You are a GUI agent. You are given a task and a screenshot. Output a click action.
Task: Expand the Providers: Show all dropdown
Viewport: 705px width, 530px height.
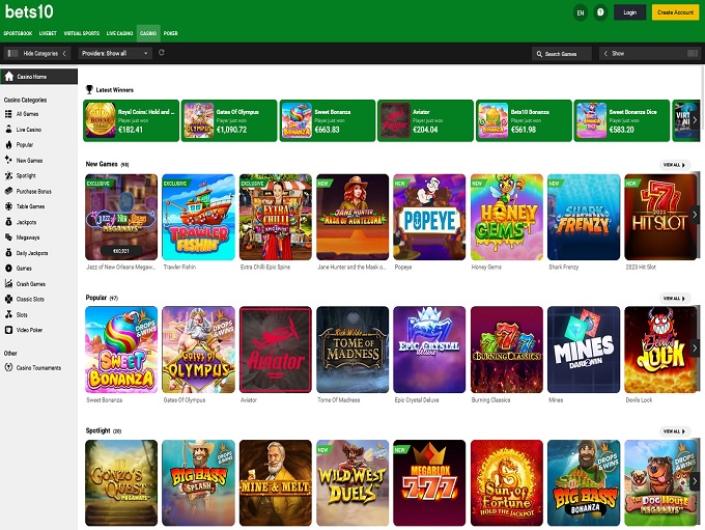tap(115, 53)
